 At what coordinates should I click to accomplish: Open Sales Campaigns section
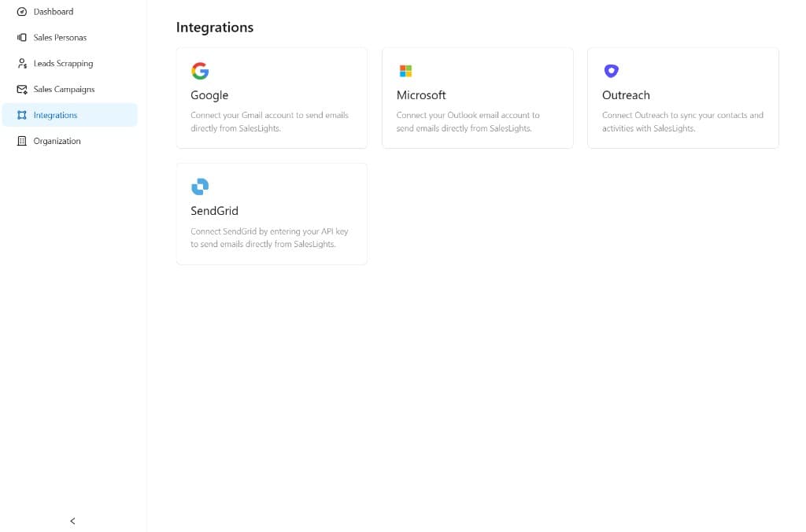[x=64, y=90]
